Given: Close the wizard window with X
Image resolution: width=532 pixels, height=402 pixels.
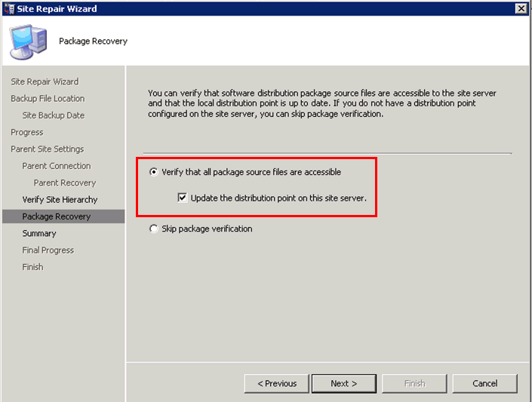Looking at the screenshot, I should coord(521,8).
